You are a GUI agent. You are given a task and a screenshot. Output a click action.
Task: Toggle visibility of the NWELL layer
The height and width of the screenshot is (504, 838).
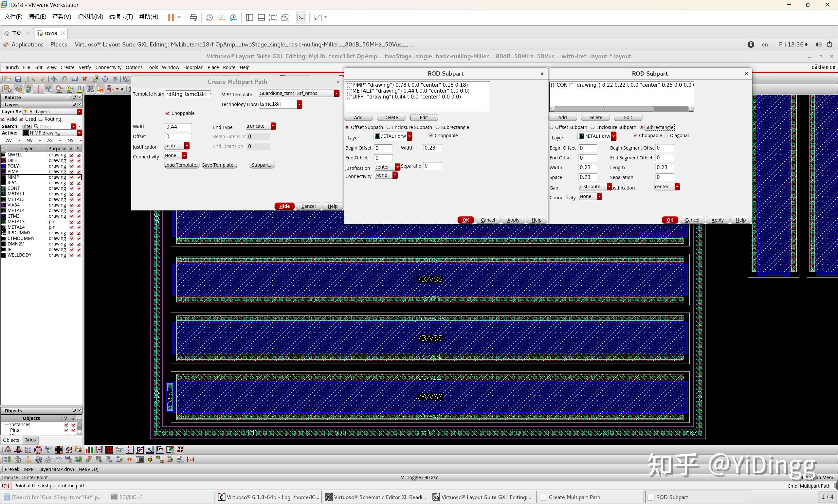coord(71,154)
